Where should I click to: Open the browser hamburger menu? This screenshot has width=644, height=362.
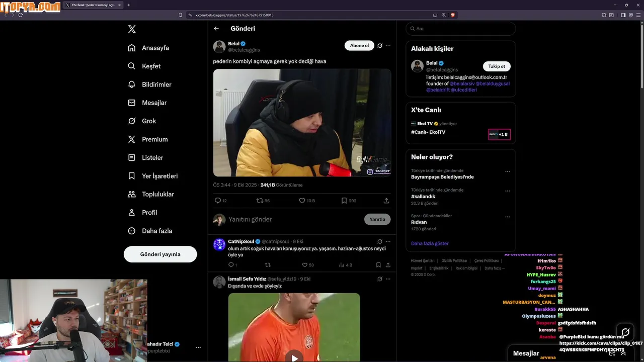638,15
